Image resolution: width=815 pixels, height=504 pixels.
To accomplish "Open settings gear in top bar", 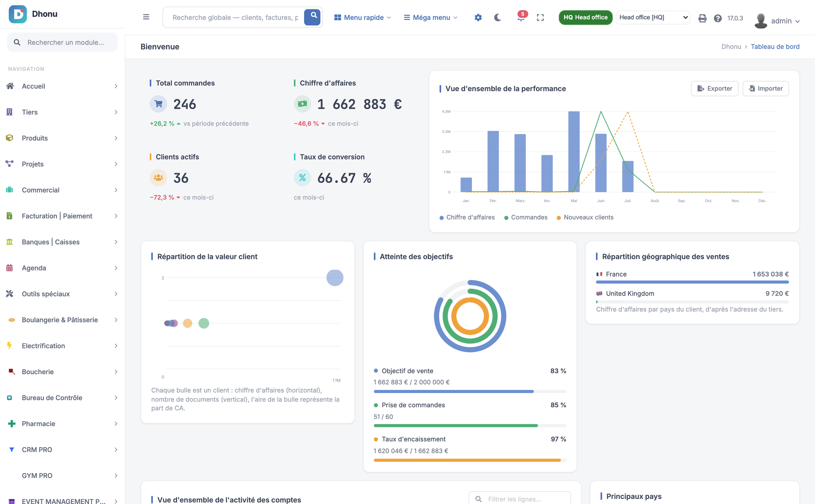I will (x=478, y=18).
